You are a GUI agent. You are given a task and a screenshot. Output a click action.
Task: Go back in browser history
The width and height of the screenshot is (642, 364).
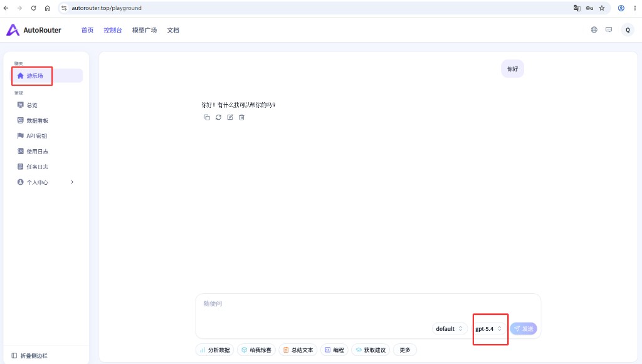(x=6, y=8)
